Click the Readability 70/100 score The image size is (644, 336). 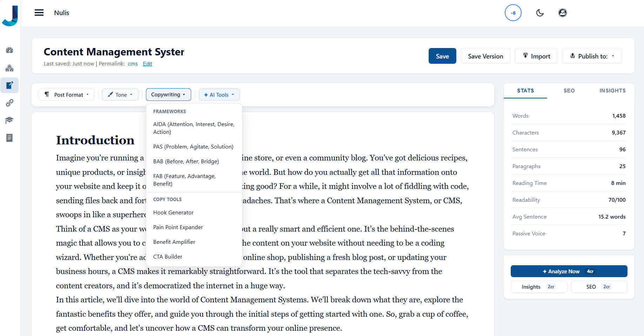tap(617, 200)
